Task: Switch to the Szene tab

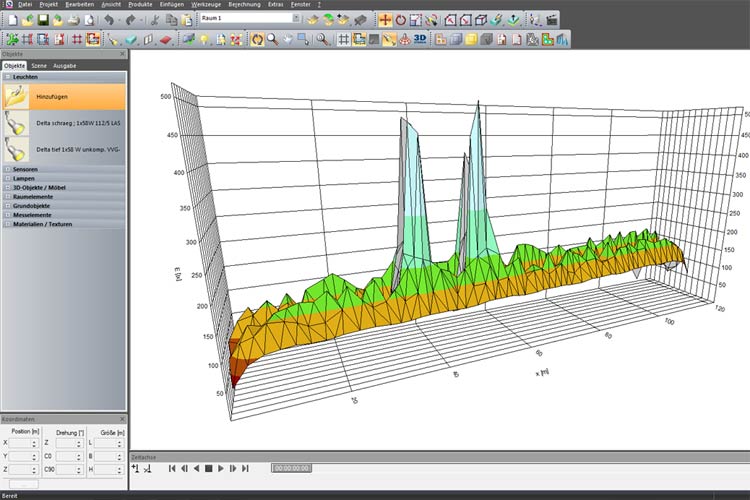Action: [39, 66]
